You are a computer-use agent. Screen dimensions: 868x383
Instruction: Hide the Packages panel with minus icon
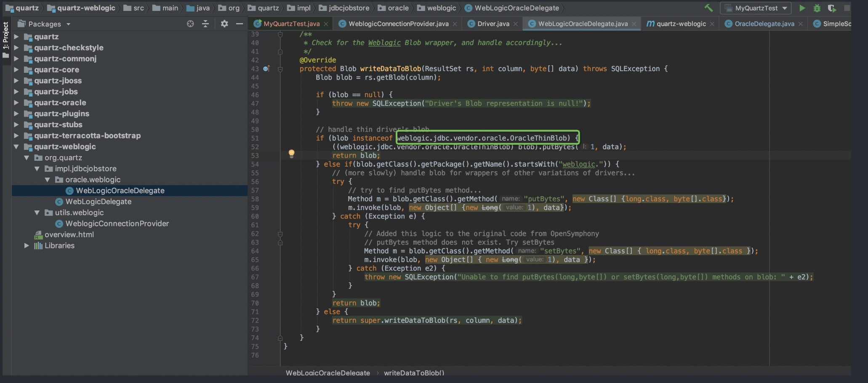(240, 24)
